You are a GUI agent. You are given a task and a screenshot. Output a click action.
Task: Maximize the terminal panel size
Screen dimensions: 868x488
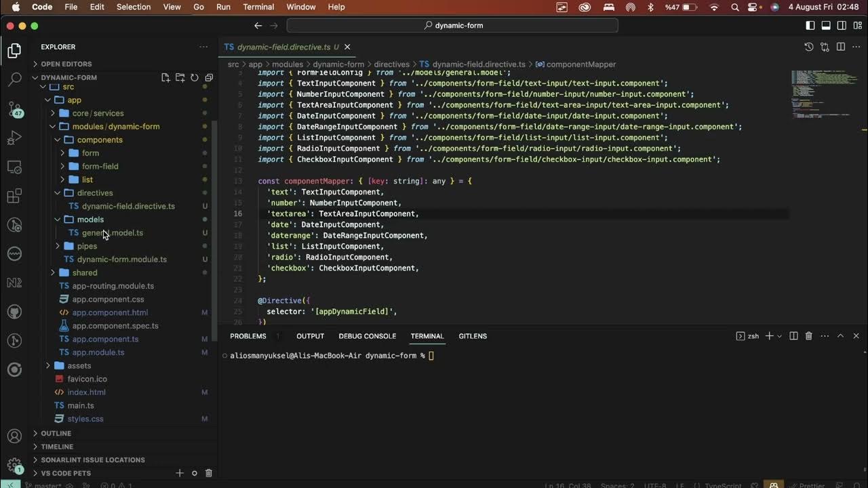click(840, 336)
